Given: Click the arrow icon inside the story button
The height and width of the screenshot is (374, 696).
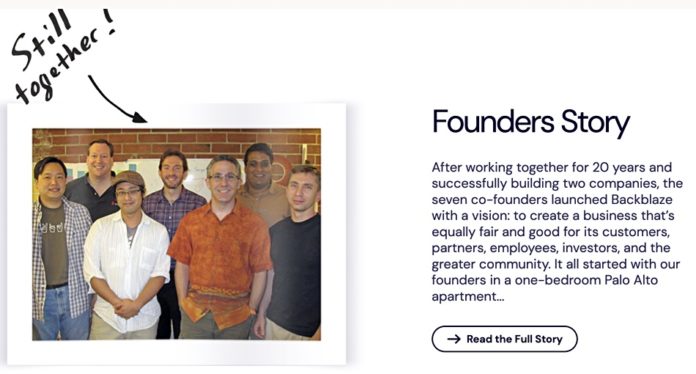Looking at the screenshot, I should 454,339.
